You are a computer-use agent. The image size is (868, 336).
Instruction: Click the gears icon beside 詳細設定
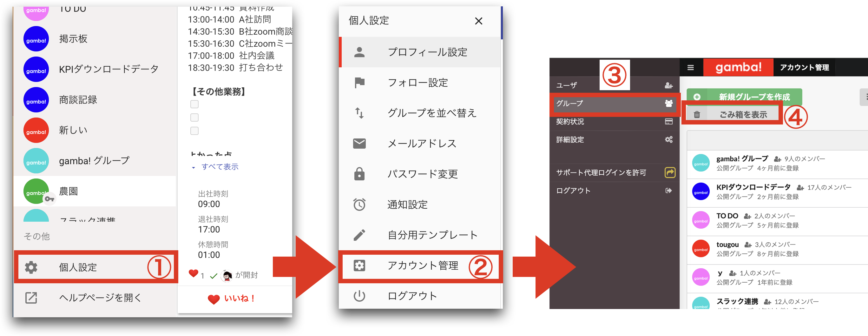668,140
